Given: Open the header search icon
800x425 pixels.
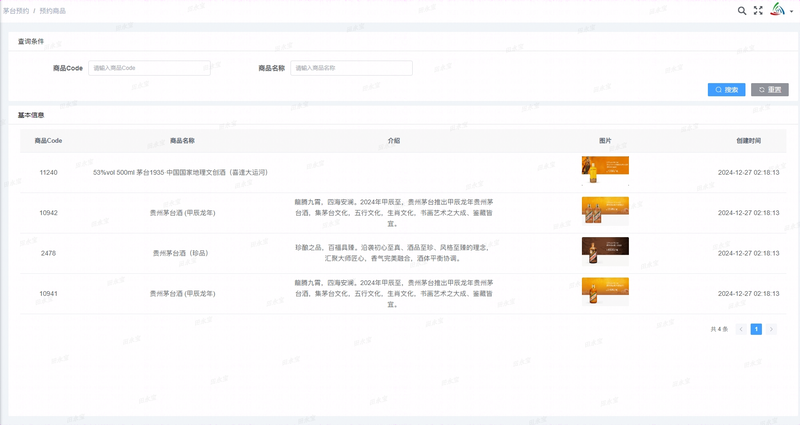Looking at the screenshot, I should point(742,11).
